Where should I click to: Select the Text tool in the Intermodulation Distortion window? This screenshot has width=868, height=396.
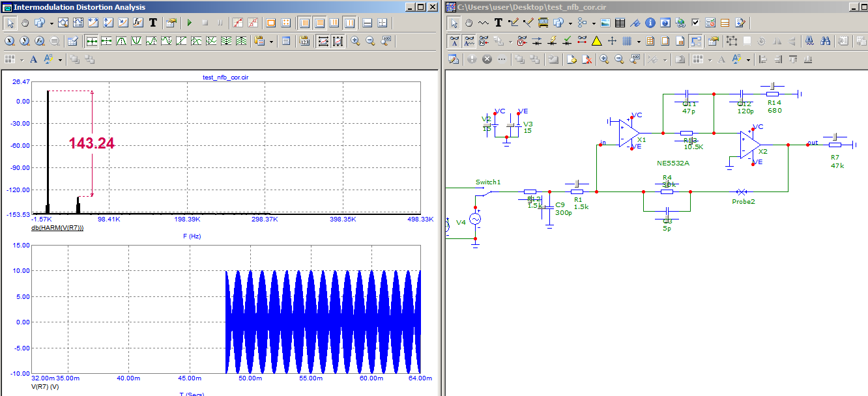(153, 23)
